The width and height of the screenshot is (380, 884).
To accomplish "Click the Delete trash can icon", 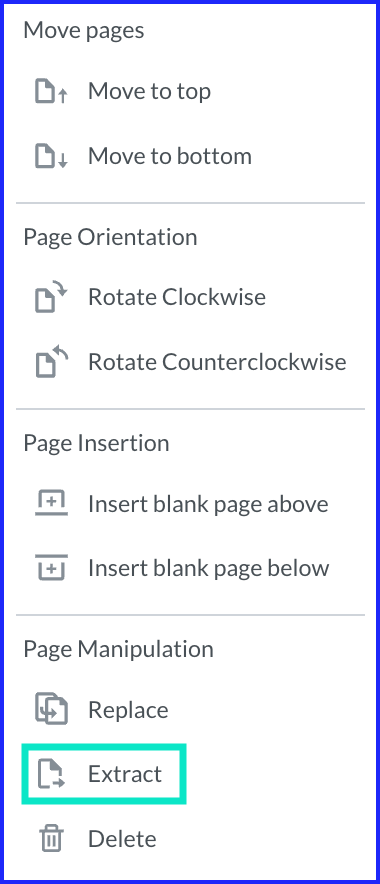I will pos(51,838).
